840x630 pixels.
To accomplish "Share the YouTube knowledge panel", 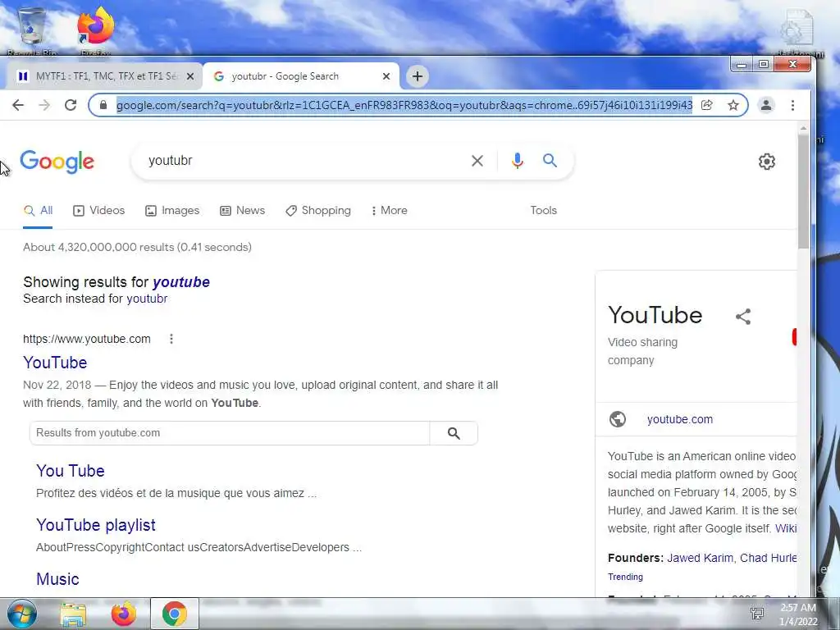I will click(743, 316).
